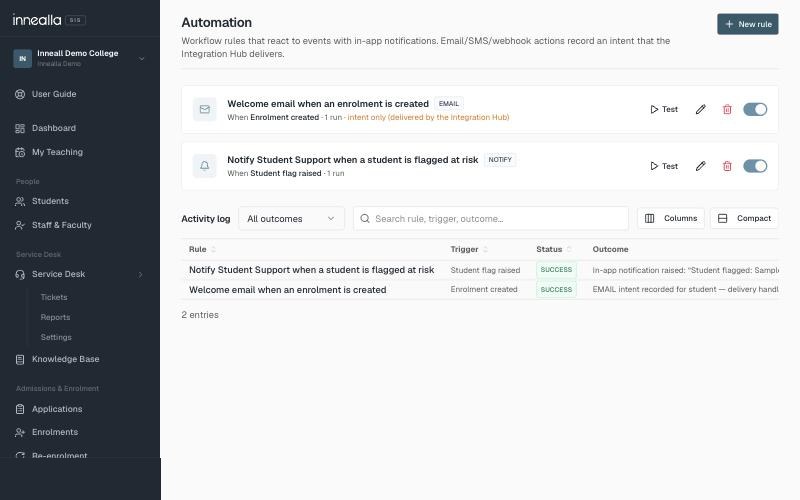Viewport: 800px width, 500px height.
Task: Edit the Welcome email rule via pencil icon
Action: 701,109
